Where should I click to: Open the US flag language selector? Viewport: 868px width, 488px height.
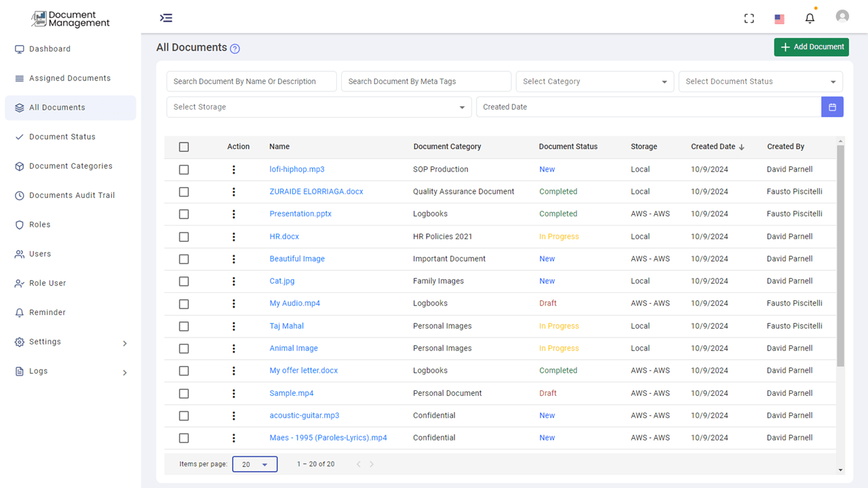tap(779, 19)
